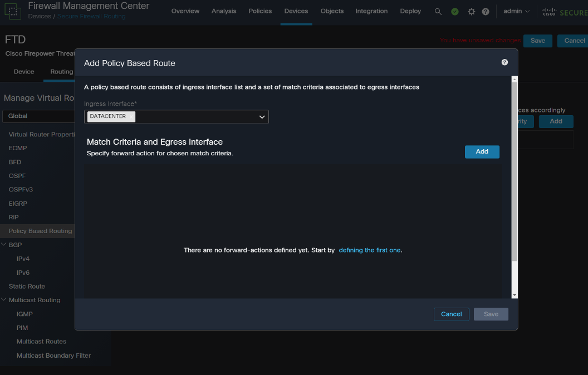This screenshot has width=588, height=375.
Task: Select ECMP in routing sidebar
Action: [18, 148]
